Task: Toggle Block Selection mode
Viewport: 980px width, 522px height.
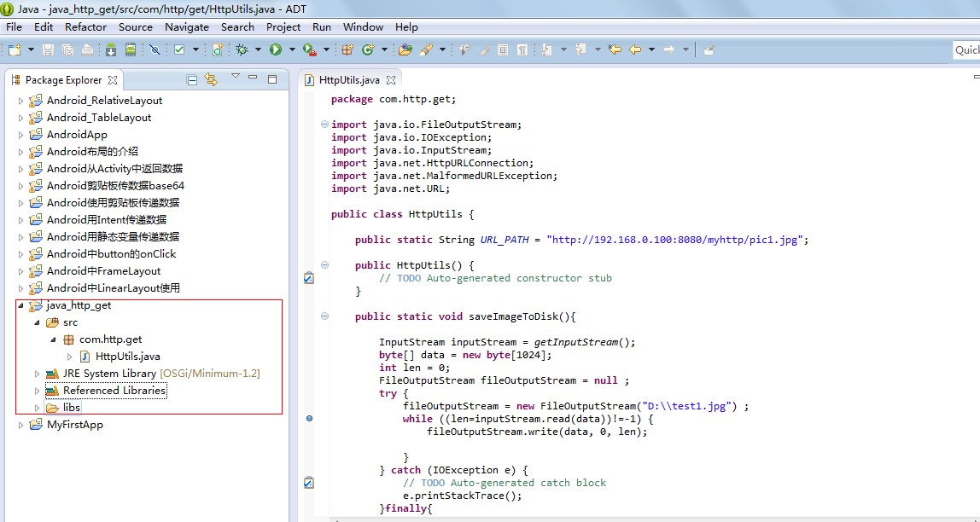Action: [503, 50]
